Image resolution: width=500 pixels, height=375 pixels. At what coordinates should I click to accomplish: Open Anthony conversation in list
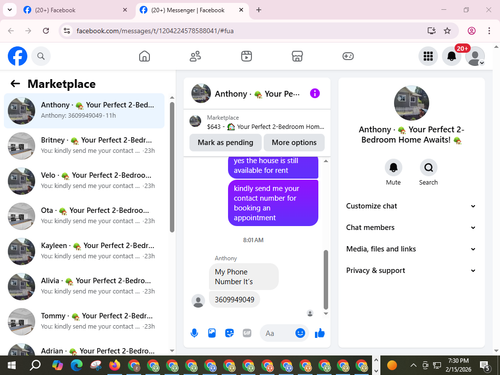84,111
